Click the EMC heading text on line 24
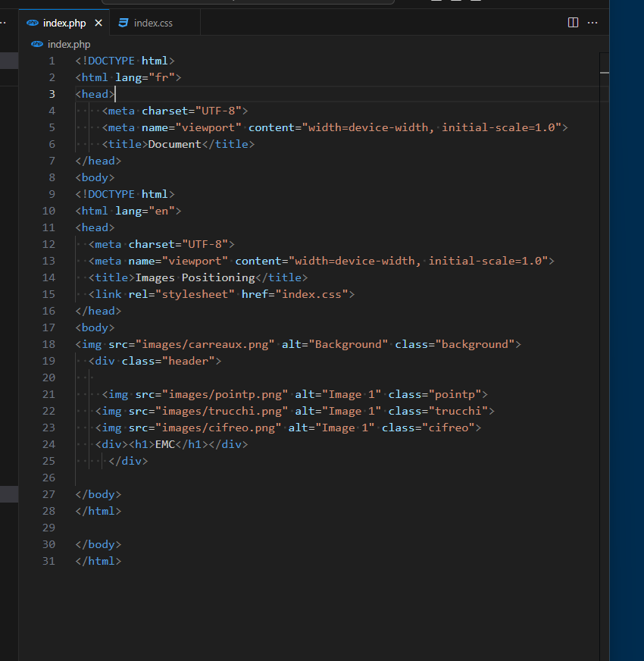Viewport: 644px width, 661px height. click(165, 444)
